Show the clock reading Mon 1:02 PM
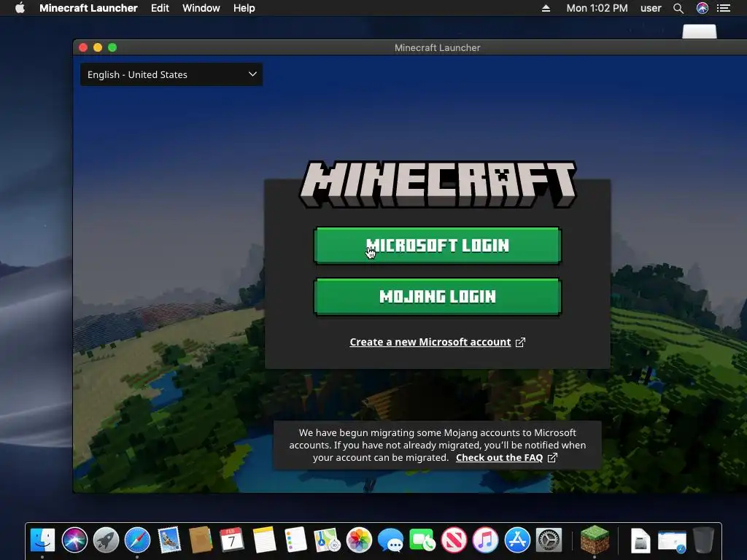Image resolution: width=747 pixels, height=560 pixels. [597, 8]
